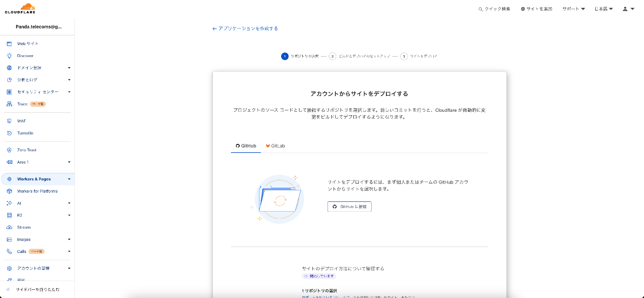This screenshot has height=298, width=644.
Task: Expand the ドメイン登録 submenu arrow
Action: coord(69,68)
